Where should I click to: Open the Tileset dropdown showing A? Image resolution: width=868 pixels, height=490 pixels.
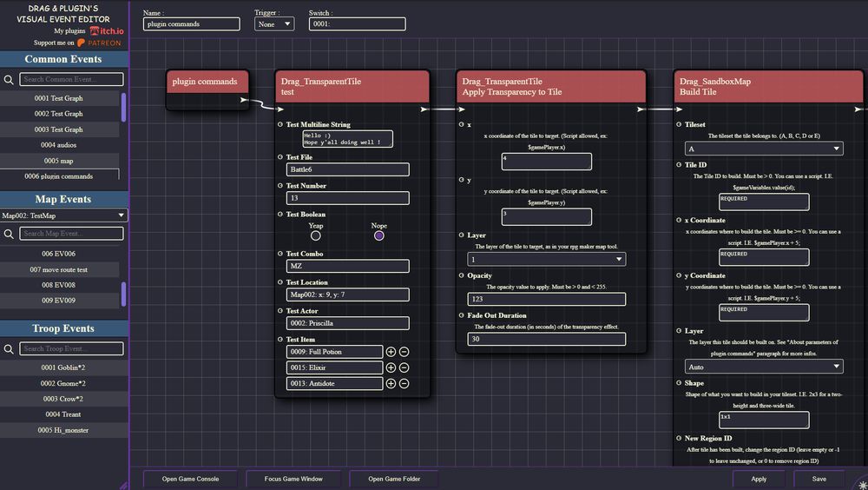click(764, 149)
